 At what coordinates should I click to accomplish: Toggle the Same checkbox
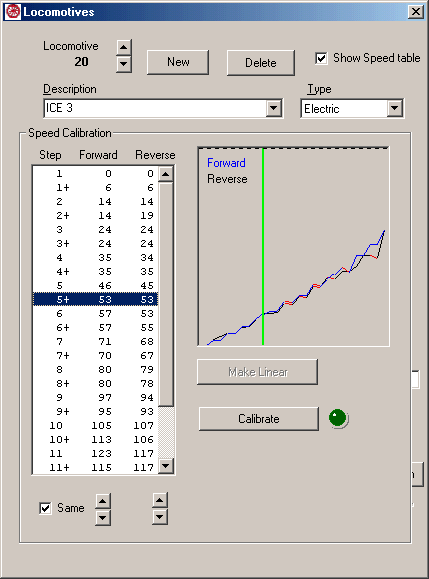(45, 508)
